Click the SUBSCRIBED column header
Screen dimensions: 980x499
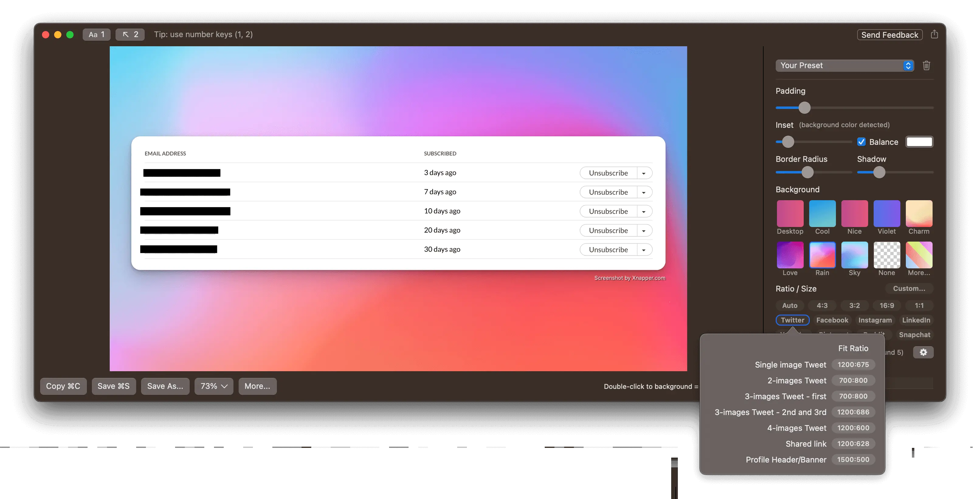coord(440,154)
